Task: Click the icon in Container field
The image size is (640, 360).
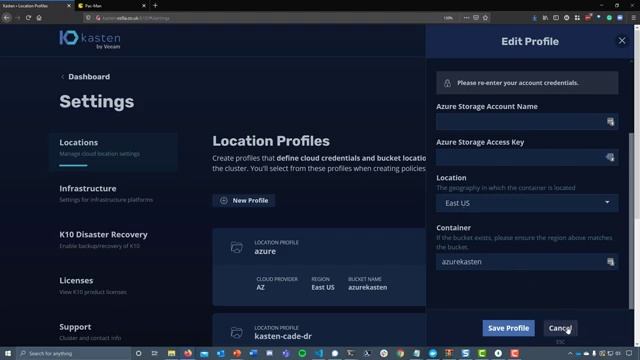Action: tap(610, 262)
